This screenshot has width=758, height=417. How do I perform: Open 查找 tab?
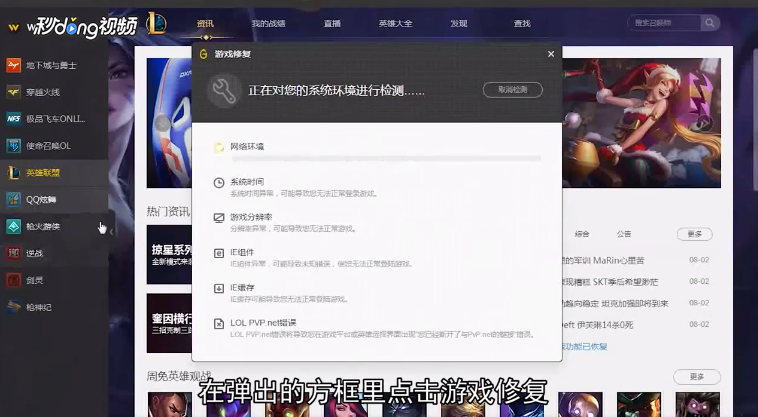pyautogui.click(x=522, y=23)
